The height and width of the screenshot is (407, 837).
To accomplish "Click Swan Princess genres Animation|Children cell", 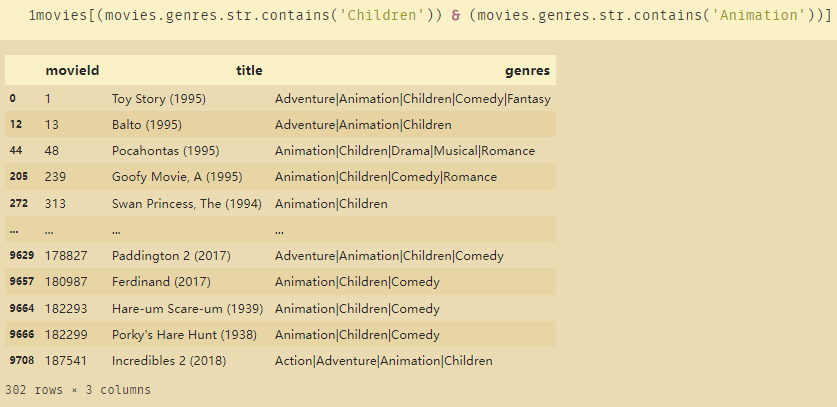I will pyautogui.click(x=331, y=204).
